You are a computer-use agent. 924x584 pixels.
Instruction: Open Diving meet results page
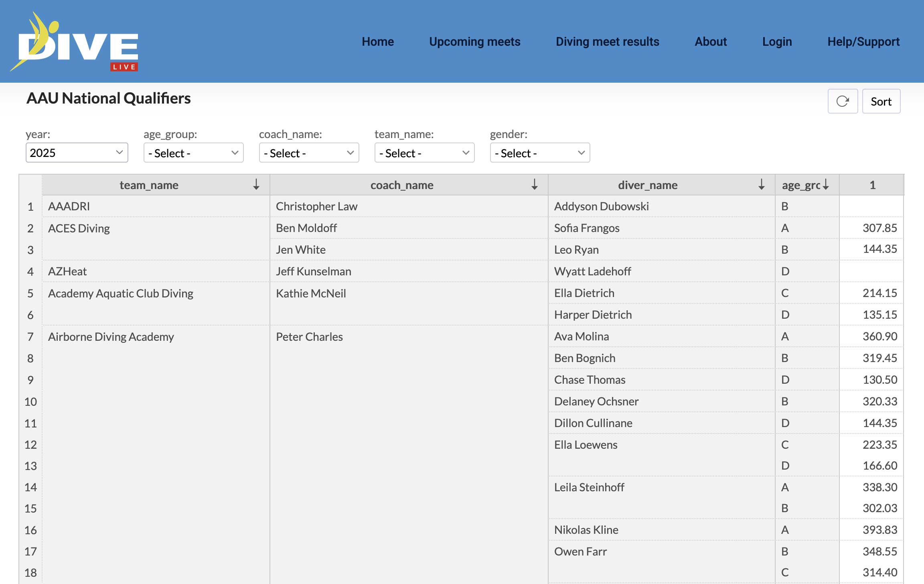(607, 42)
